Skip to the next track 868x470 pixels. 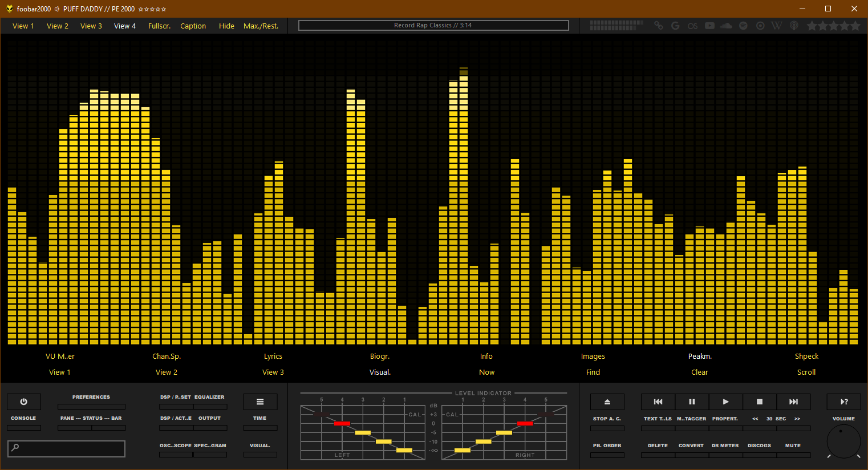(x=793, y=402)
